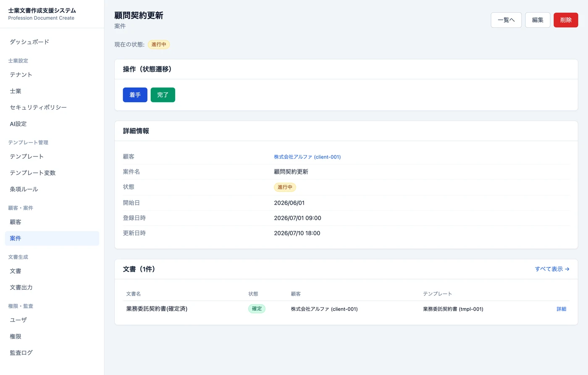
Task: Select the テンプレート sidebar item
Action: point(52,156)
